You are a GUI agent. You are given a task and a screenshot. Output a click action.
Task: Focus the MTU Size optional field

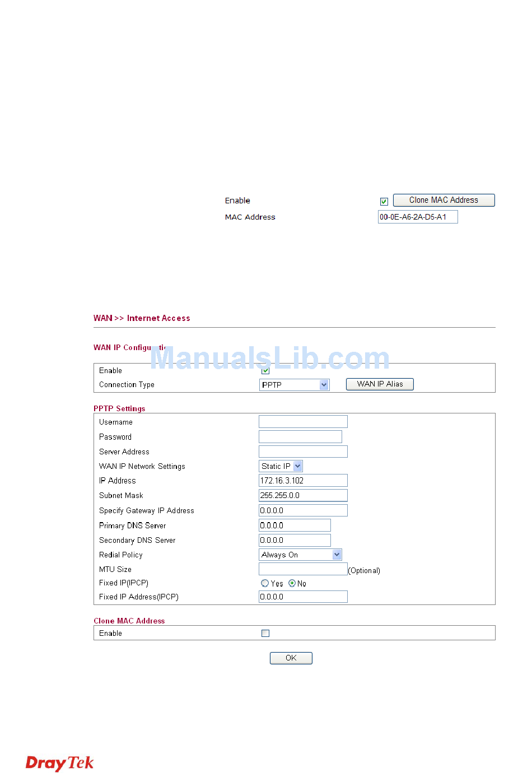tap(303, 569)
